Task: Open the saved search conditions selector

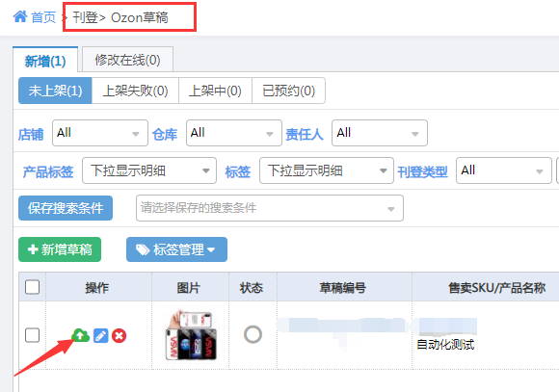Action: point(270,208)
